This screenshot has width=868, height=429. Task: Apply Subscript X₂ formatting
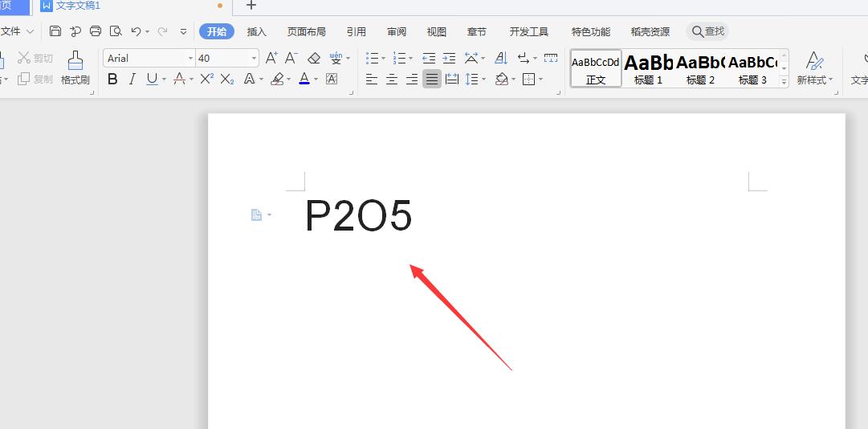(x=227, y=80)
